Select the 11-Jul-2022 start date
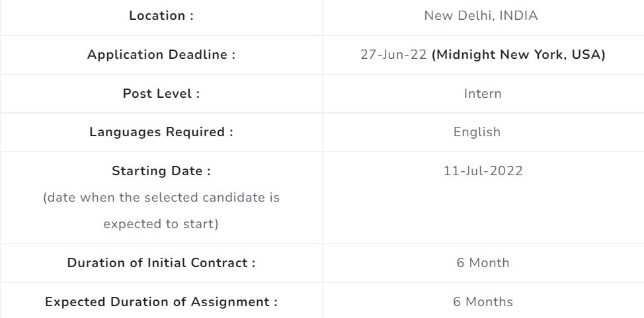Image resolution: width=644 pixels, height=318 pixels. 483,171
